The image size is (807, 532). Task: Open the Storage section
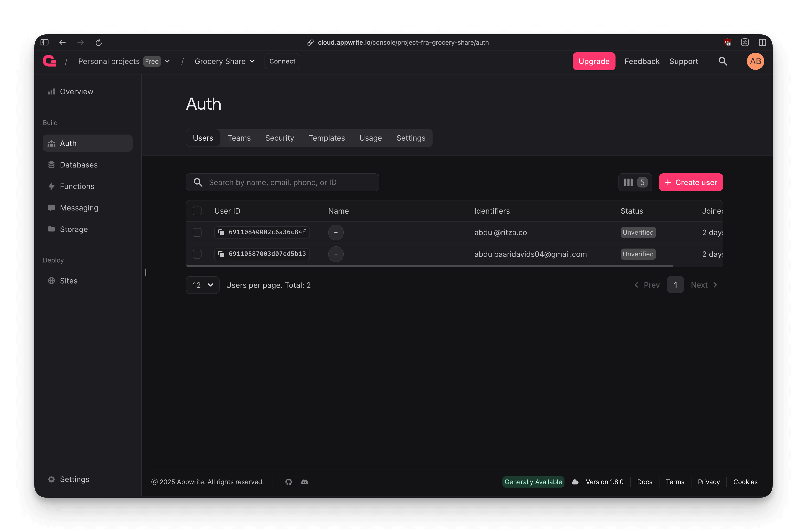(73, 229)
